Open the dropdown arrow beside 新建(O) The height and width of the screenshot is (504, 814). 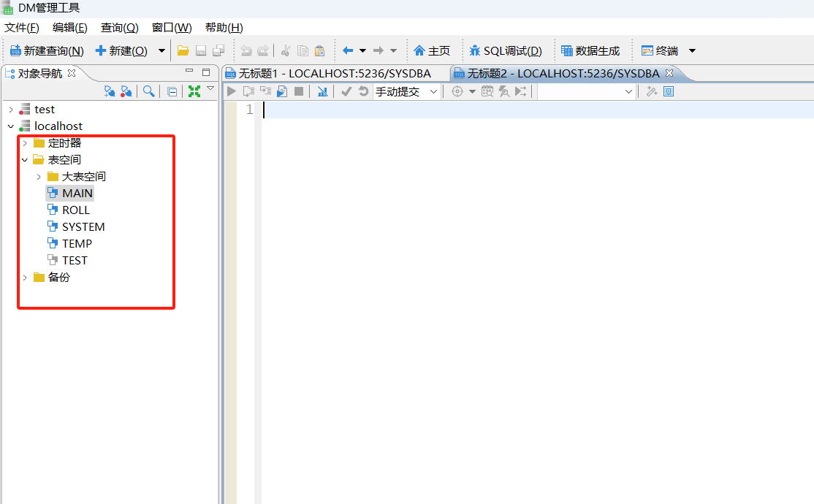click(x=161, y=51)
